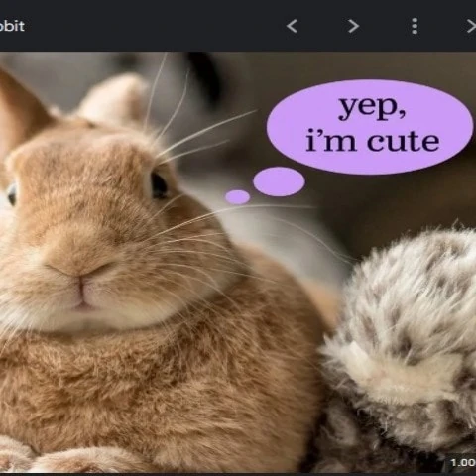Click the image title ending in 'bbit'
The height and width of the screenshot is (476, 476).
tap(12, 26)
